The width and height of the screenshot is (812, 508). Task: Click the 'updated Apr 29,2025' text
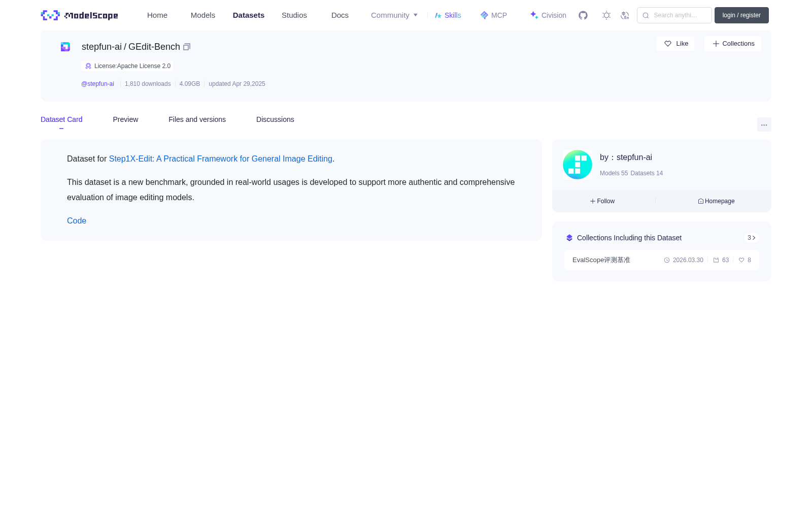point(237,84)
